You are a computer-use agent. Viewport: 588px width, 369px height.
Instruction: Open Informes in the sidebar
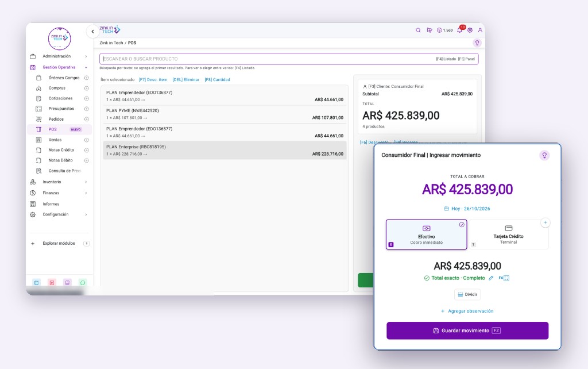coord(51,204)
